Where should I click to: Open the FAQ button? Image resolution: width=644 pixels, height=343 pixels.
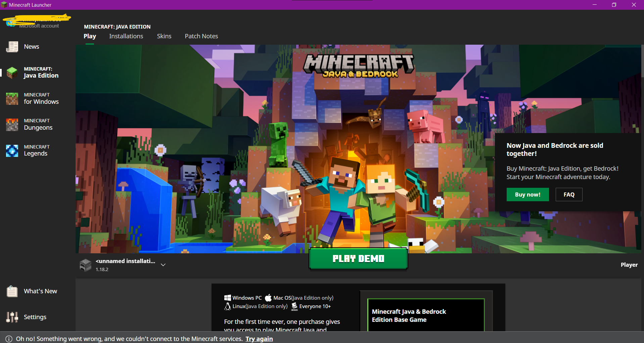tap(569, 195)
